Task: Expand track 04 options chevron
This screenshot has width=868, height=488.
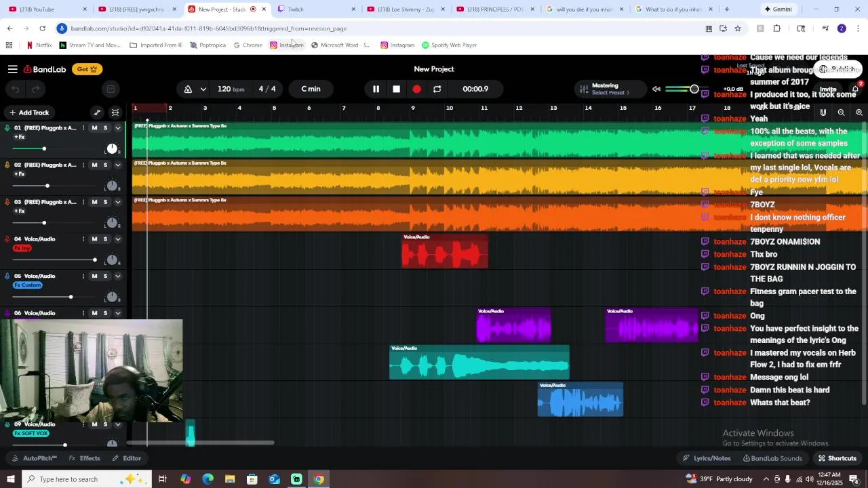Action: coord(117,239)
